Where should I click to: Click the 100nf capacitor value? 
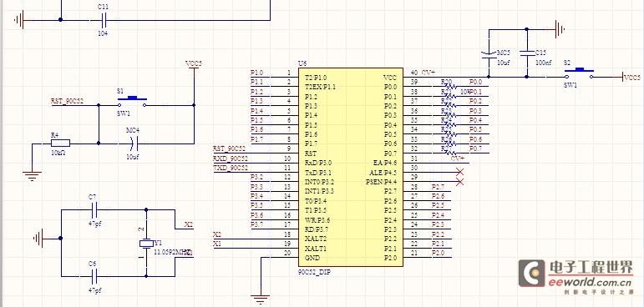(544, 63)
